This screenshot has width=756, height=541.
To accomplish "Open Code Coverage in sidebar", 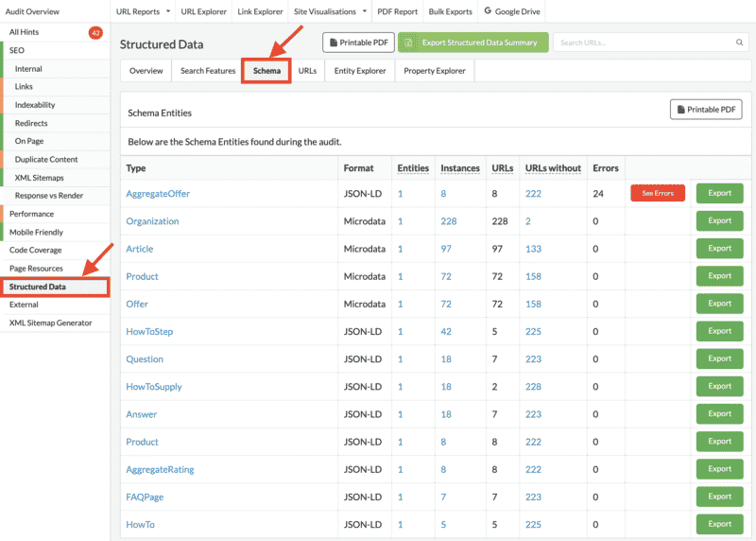I will click(35, 250).
